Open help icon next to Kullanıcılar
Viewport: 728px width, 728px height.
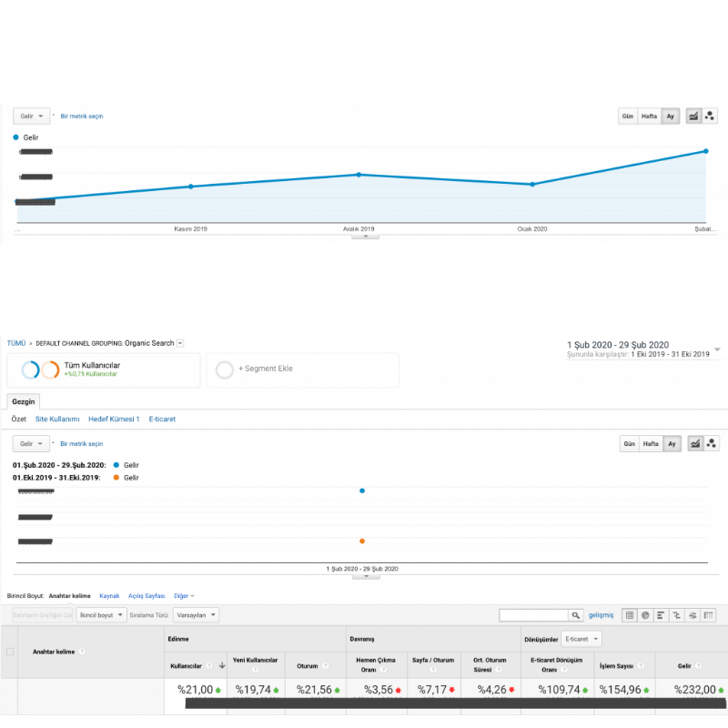[209, 665]
